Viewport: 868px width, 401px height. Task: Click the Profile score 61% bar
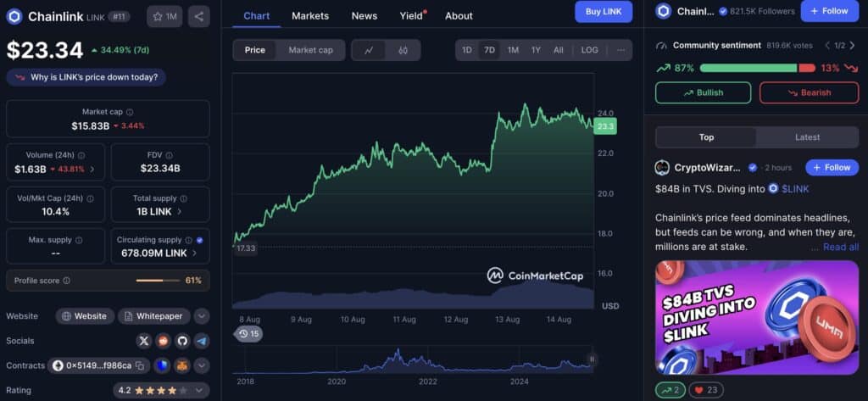click(x=158, y=281)
